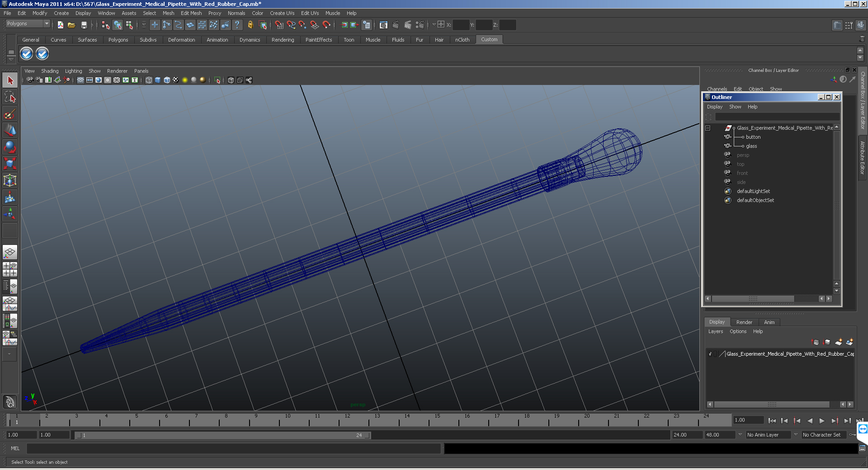This screenshot has width=868, height=470.
Task: Open Polygons menu set dropdown
Action: point(47,23)
